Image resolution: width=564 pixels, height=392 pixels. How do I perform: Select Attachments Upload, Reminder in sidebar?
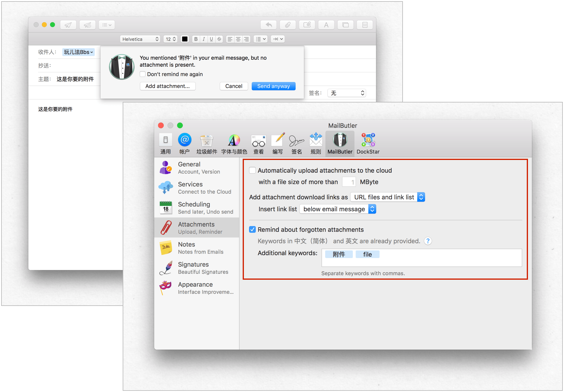pos(197,228)
